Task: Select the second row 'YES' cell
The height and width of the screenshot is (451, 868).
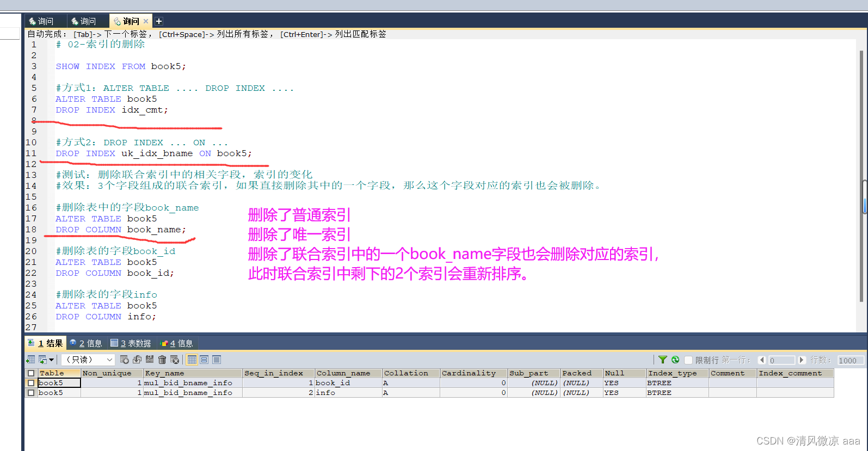Action: point(625,393)
